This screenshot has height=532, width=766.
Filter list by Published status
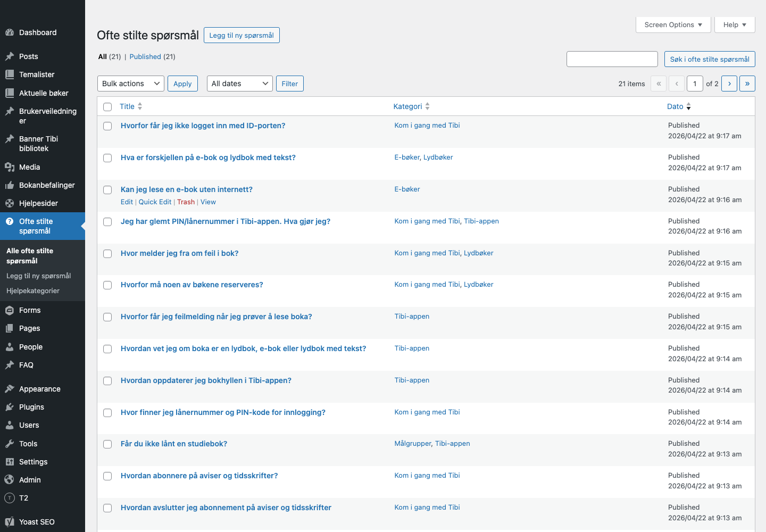click(145, 56)
